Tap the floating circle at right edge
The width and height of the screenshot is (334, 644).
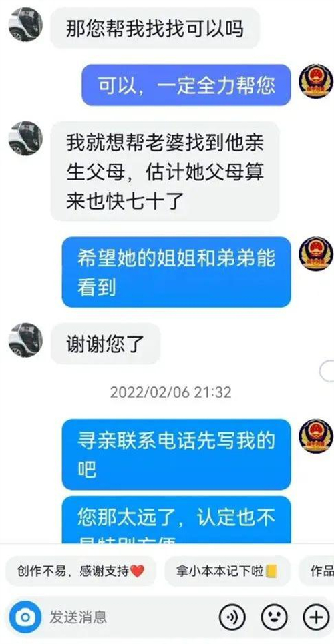coord(327,371)
